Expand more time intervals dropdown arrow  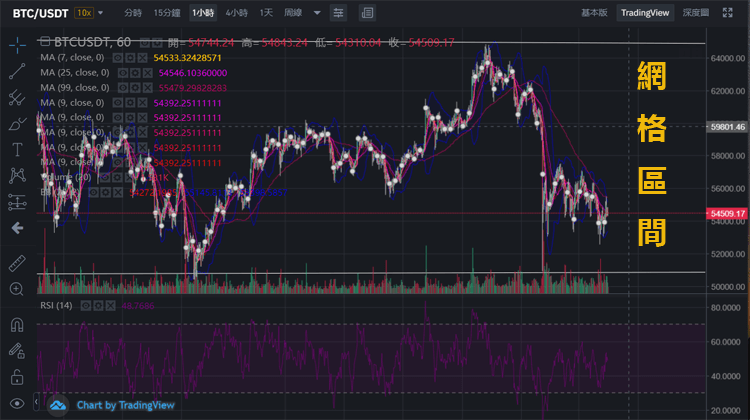point(317,13)
